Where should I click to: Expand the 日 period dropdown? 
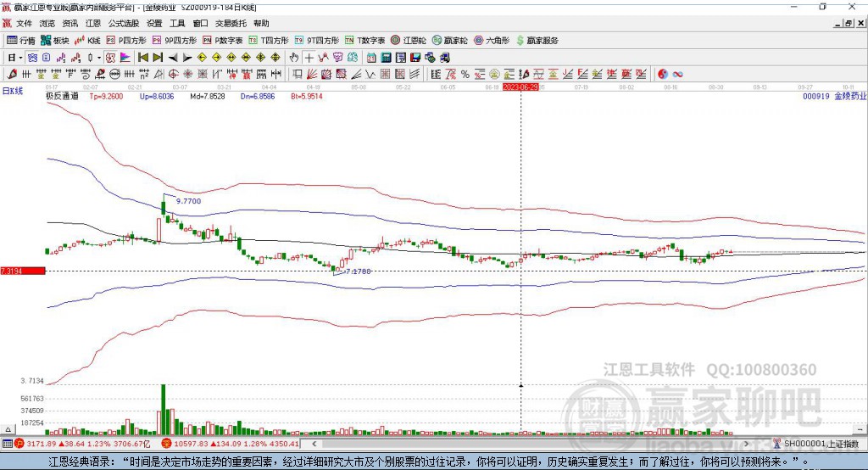[x=20, y=58]
